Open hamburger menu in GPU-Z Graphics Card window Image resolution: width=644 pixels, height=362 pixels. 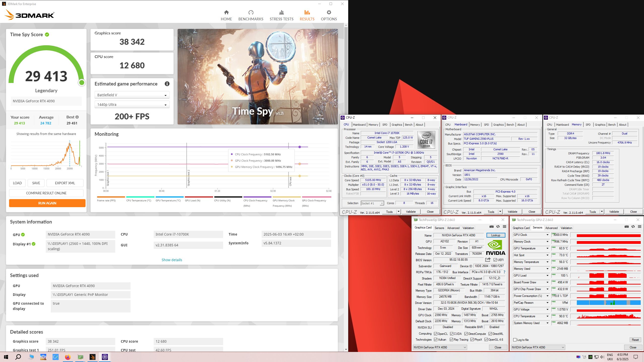[x=504, y=227]
